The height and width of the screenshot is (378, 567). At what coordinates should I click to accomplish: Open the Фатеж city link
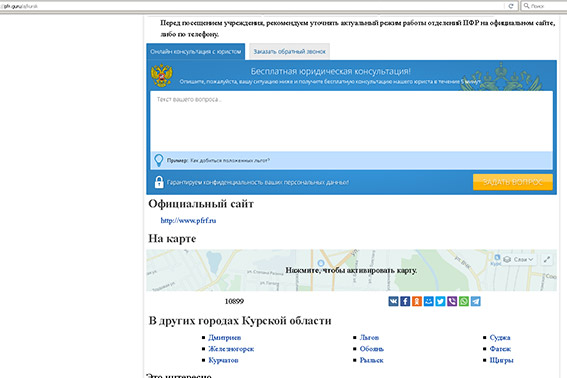click(500, 349)
